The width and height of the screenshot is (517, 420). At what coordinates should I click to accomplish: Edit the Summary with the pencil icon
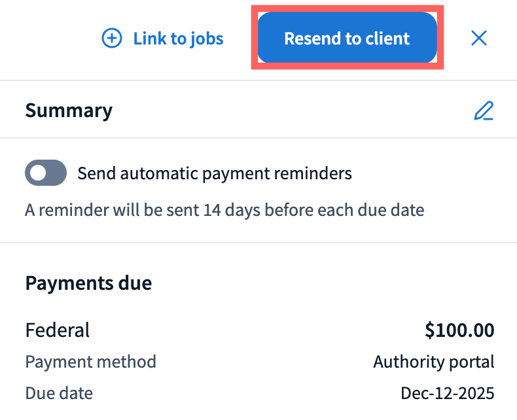[483, 111]
